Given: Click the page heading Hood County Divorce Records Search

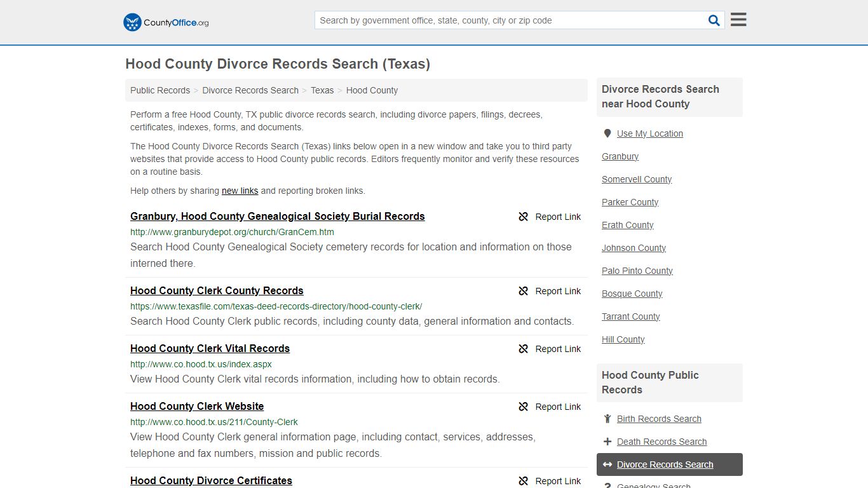Looking at the screenshot, I should (x=278, y=64).
